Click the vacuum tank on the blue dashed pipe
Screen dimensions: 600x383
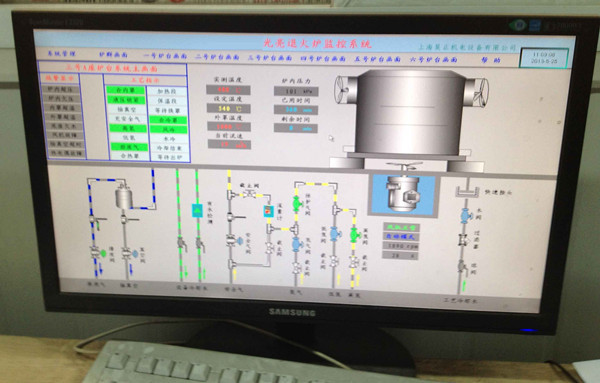[x=124, y=196]
